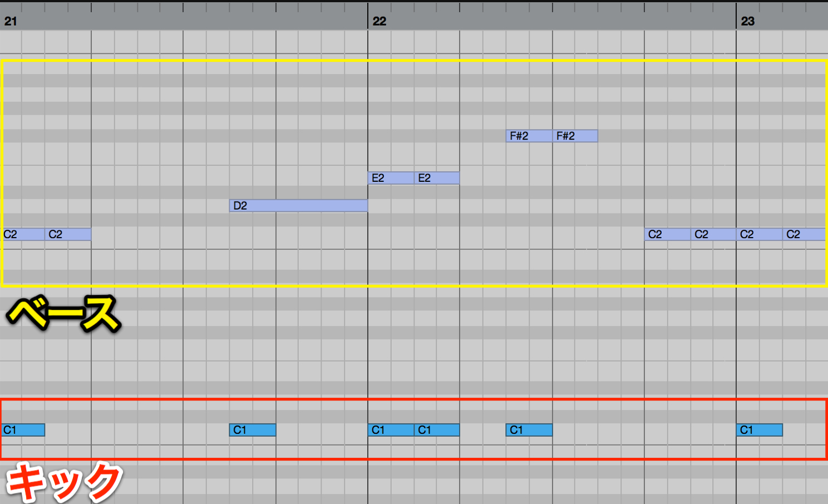Image resolution: width=828 pixels, height=504 pixels.
Task: Select the first C2 note on bar 22's last beat
Action: point(668,234)
